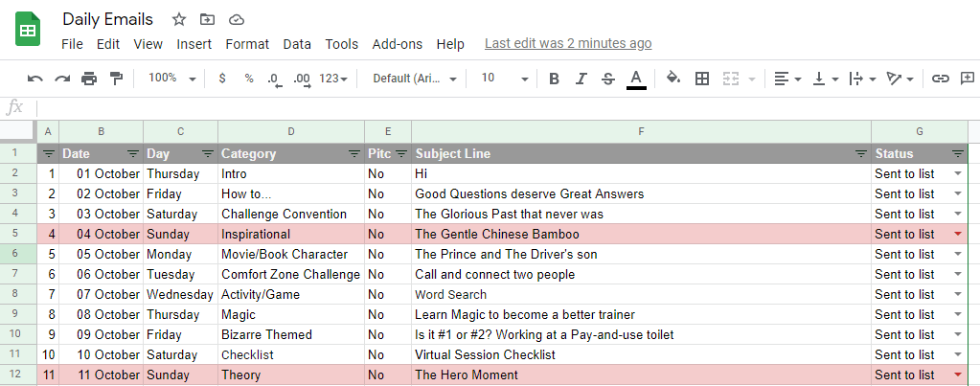The width and height of the screenshot is (980, 386).
Task: Toggle strikethrough formatting
Action: tap(608, 79)
